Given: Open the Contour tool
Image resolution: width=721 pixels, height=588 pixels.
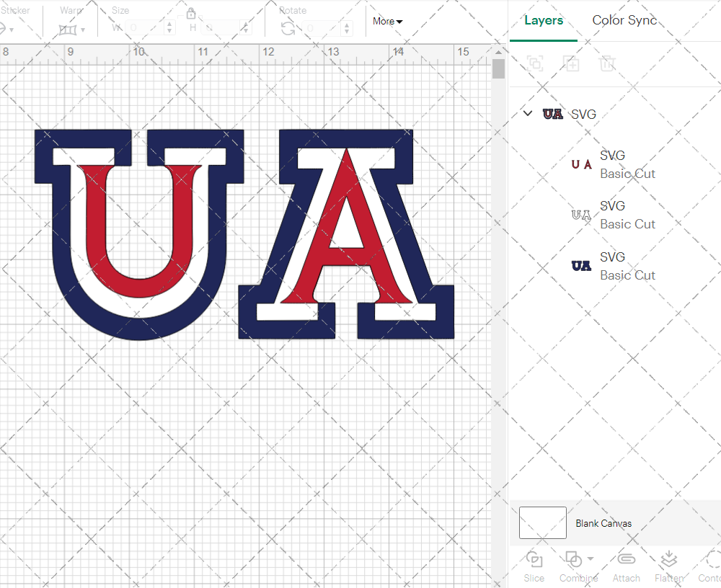Looking at the screenshot, I should pyautogui.click(x=711, y=560).
